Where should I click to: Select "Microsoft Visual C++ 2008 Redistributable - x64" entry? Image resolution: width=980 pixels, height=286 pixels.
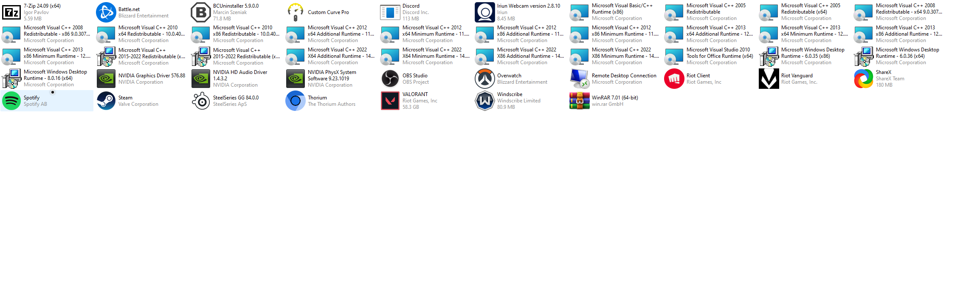point(899,12)
